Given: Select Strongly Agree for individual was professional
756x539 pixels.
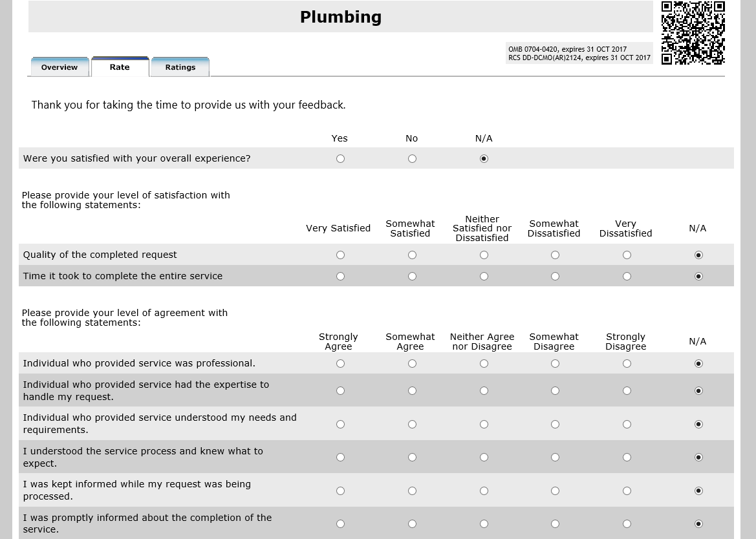Looking at the screenshot, I should 341,364.
